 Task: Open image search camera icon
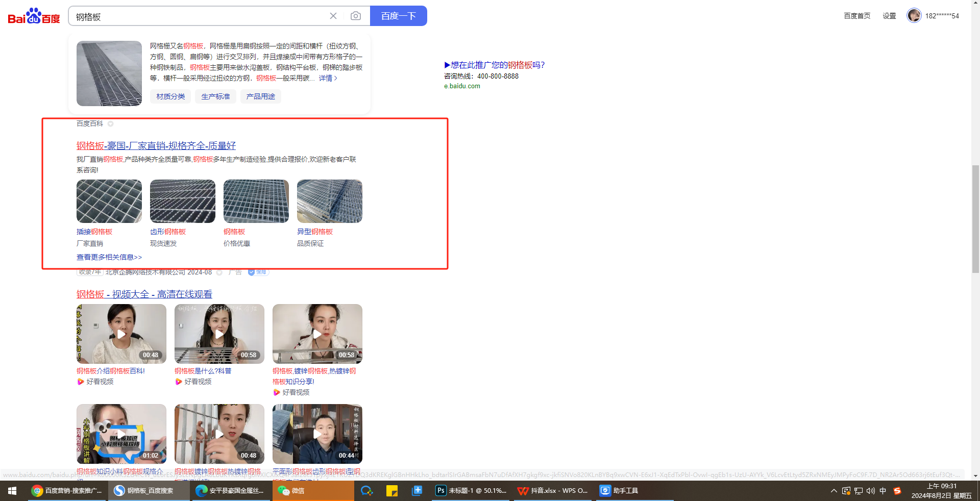[x=356, y=16]
